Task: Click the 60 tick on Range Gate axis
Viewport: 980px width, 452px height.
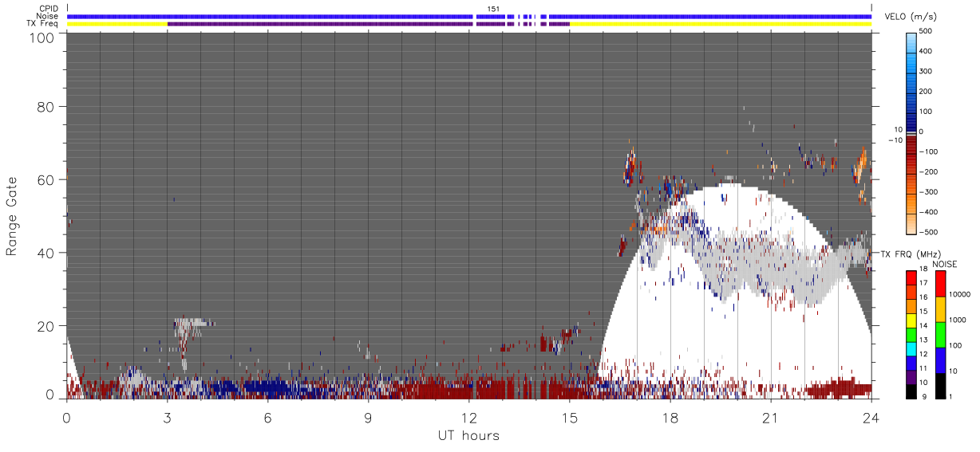Action: [x=46, y=179]
